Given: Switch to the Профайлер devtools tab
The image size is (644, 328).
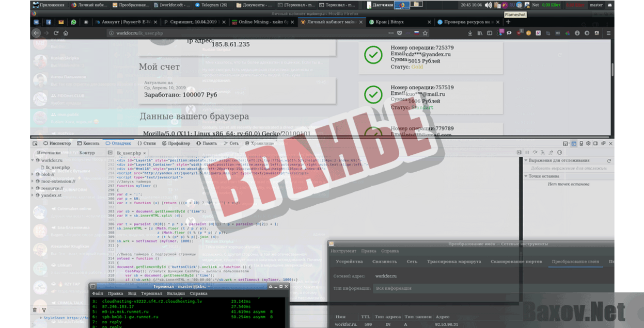Looking at the screenshot, I should click(x=176, y=143).
